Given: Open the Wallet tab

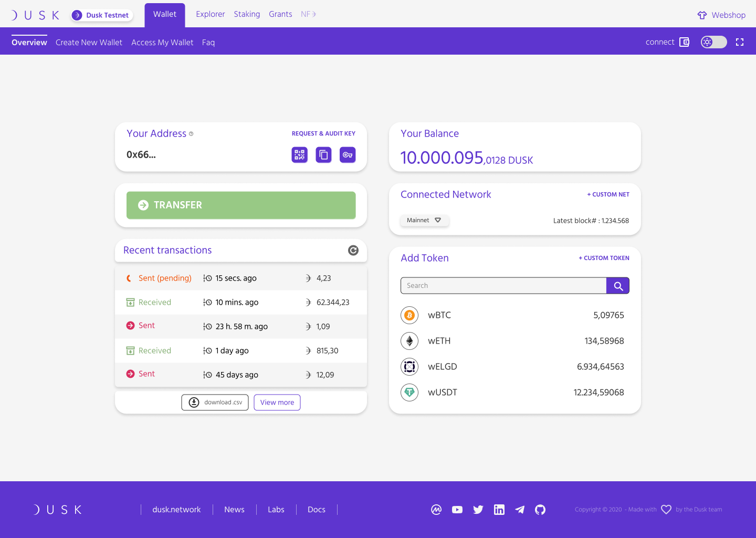Looking at the screenshot, I should [x=165, y=15].
